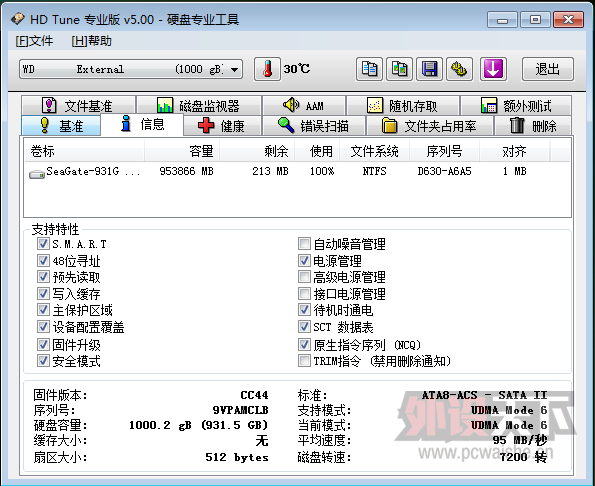This screenshot has width=595, height=486.
Task: Click the 序列号 column header
Action: pyautogui.click(x=444, y=151)
